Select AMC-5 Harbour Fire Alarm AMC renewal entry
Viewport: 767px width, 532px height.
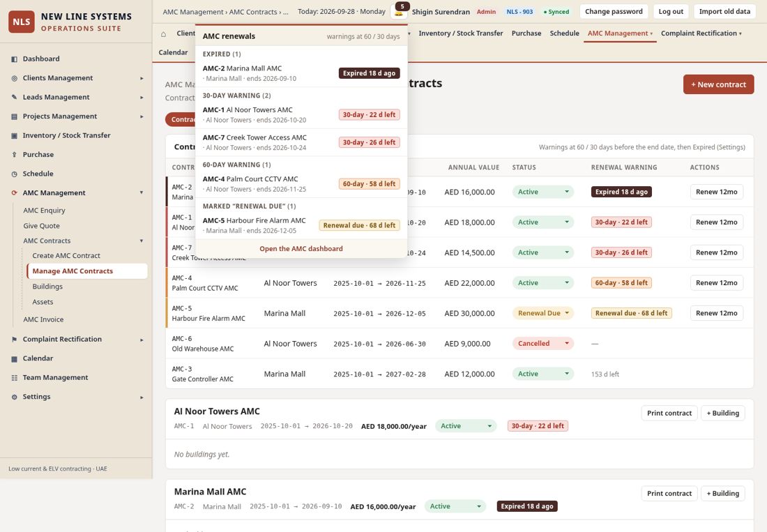point(301,225)
